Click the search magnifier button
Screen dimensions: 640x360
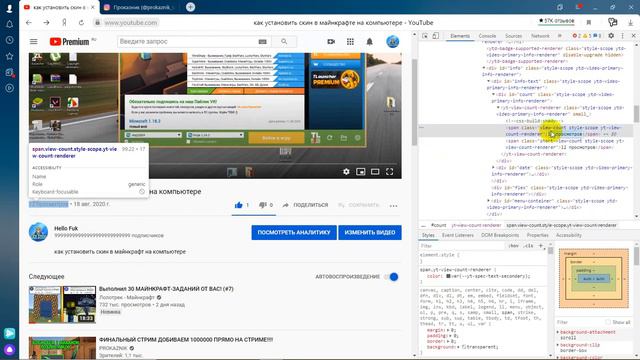click(284, 42)
